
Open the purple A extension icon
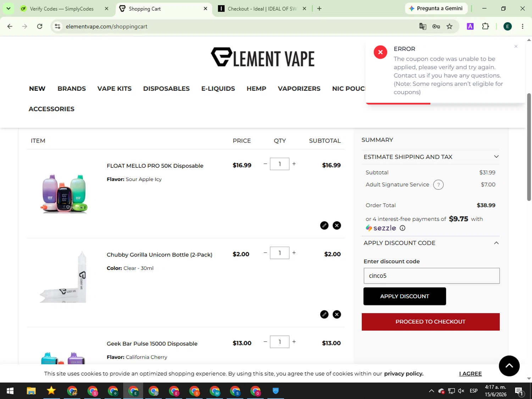(470, 27)
